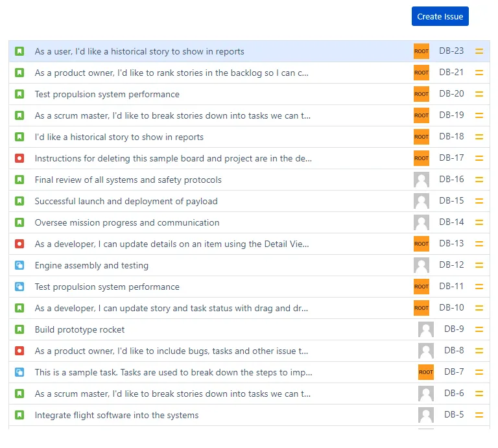The width and height of the screenshot is (498, 448).
Task: Select "This is a sample task" issue
Action: coord(173,372)
